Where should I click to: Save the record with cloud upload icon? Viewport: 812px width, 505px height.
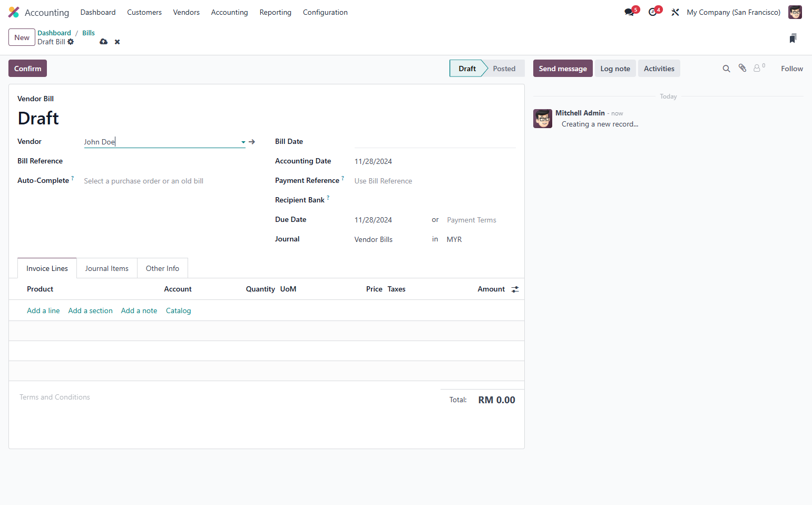(x=104, y=42)
